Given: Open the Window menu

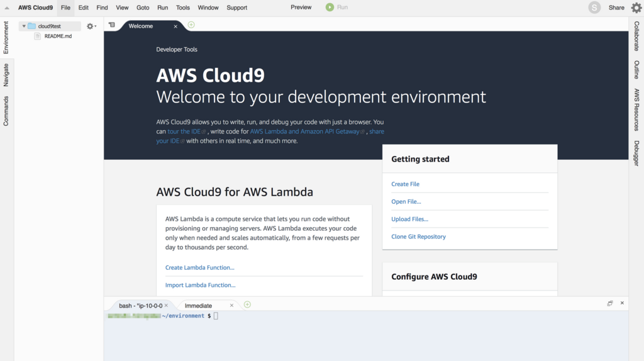Looking at the screenshot, I should [x=208, y=8].
